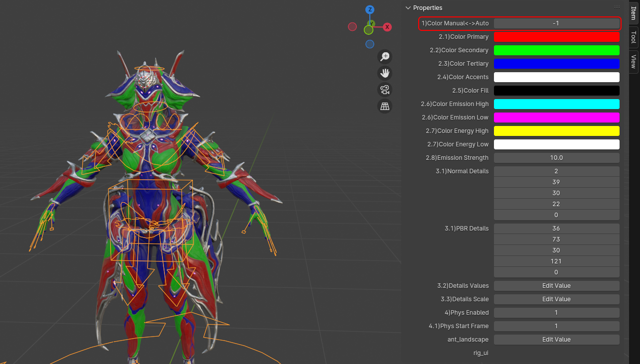Click Edit Value for Details Scale

pos(556,299)
